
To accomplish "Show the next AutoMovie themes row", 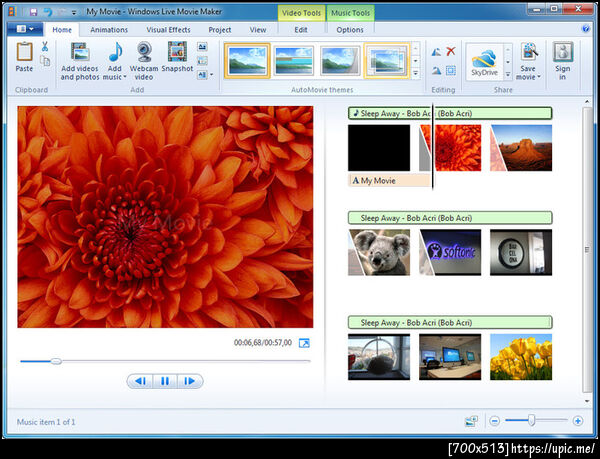I will [x=416, y=61].
